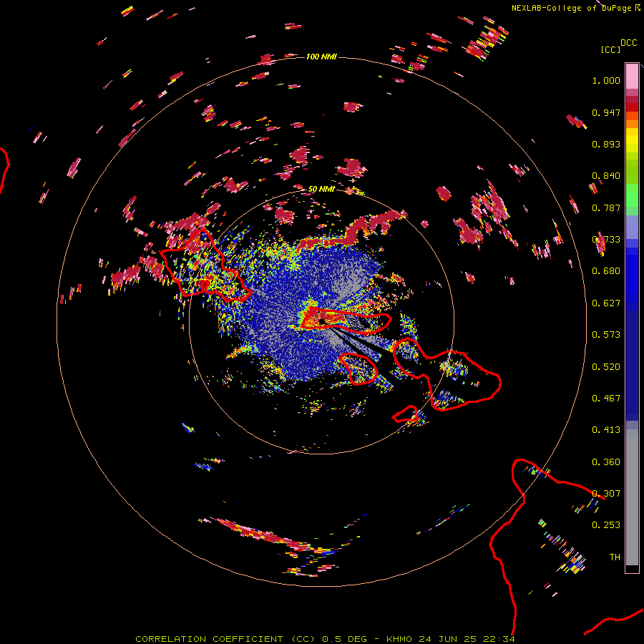Click the 100 NMI range ring label
The width and height of the screenshot is (644, 644).
click(321, 57)
